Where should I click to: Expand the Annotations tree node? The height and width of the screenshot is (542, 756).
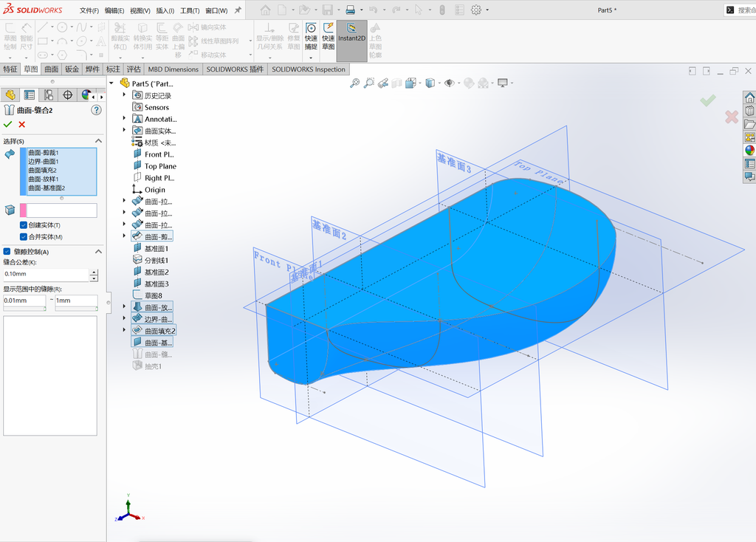click(x=124, y=118)
